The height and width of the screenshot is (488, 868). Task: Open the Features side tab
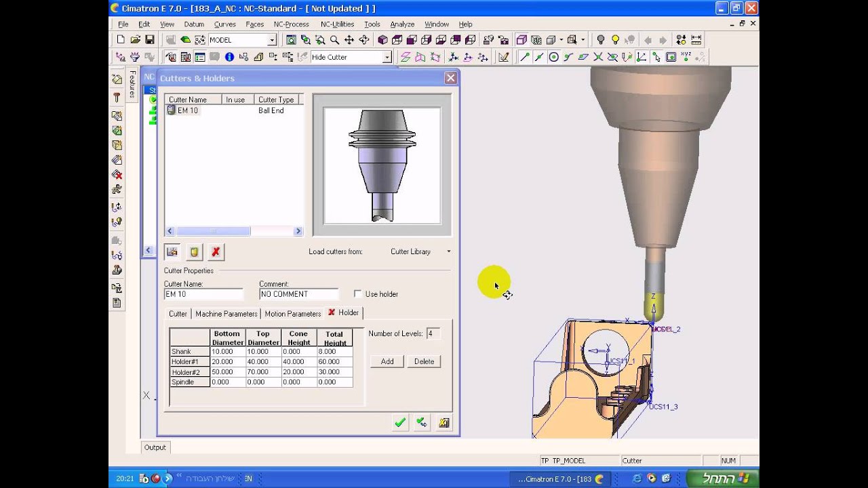pos(132,84)
